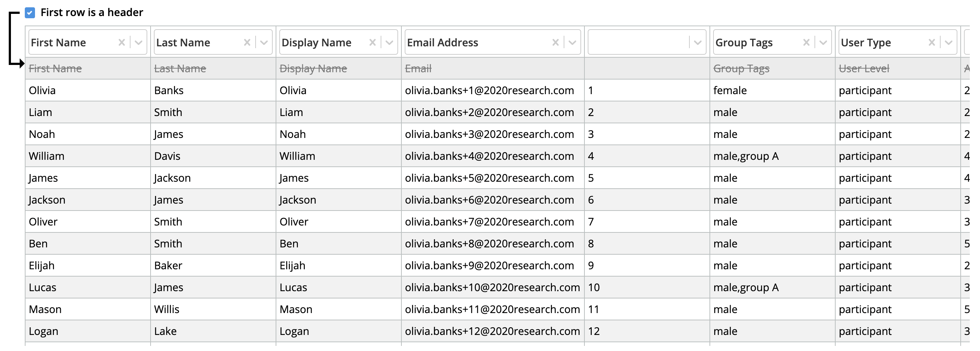Open the Email Address column dropdown arrow
The image size is (980, 351).
572,42
